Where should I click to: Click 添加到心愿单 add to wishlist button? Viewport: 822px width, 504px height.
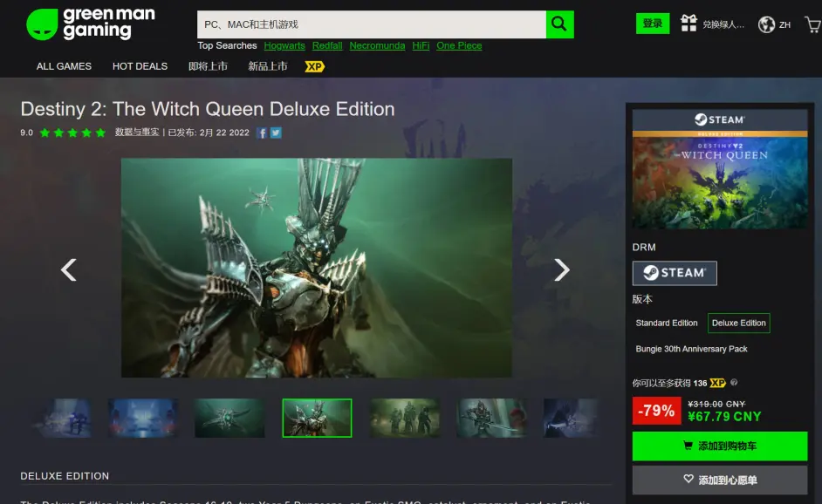720,480
